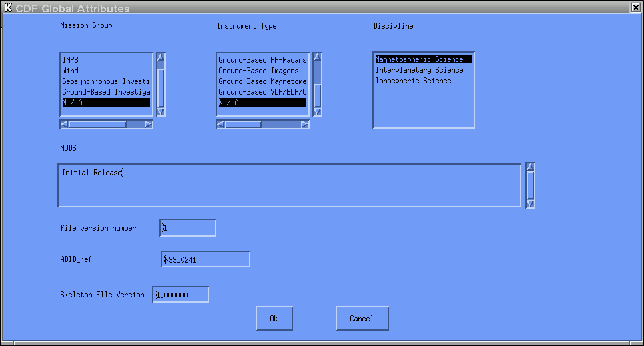Screen dimensions: 644x346
Task: Select IMP8 in Mission Group list
Action: [x=106, y=60]
